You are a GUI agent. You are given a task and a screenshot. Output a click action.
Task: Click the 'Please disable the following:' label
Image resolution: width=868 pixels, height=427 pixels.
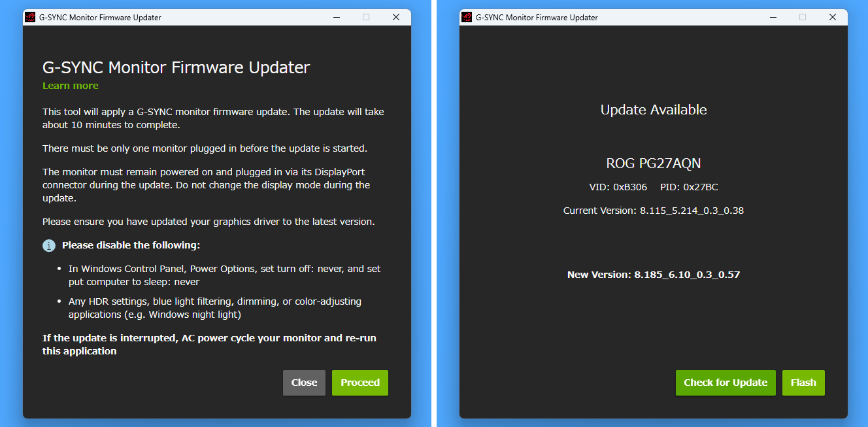[131, 245]
